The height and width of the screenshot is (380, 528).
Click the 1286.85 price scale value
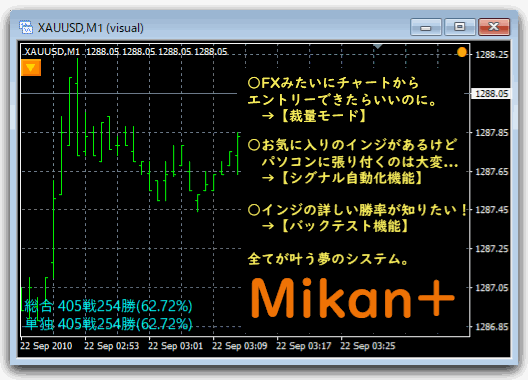492,327
